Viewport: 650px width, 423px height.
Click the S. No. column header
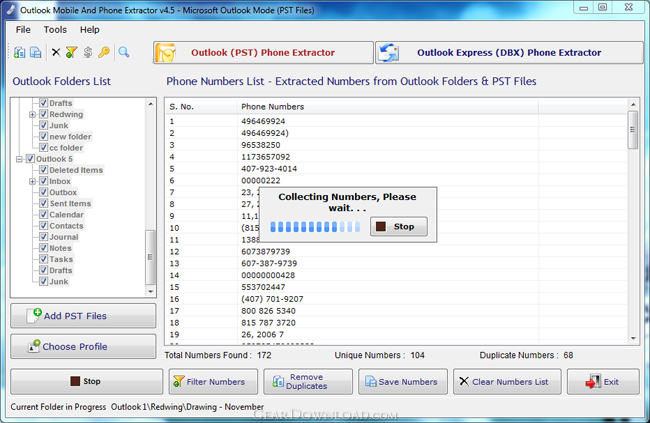click(x=201, y=107)
